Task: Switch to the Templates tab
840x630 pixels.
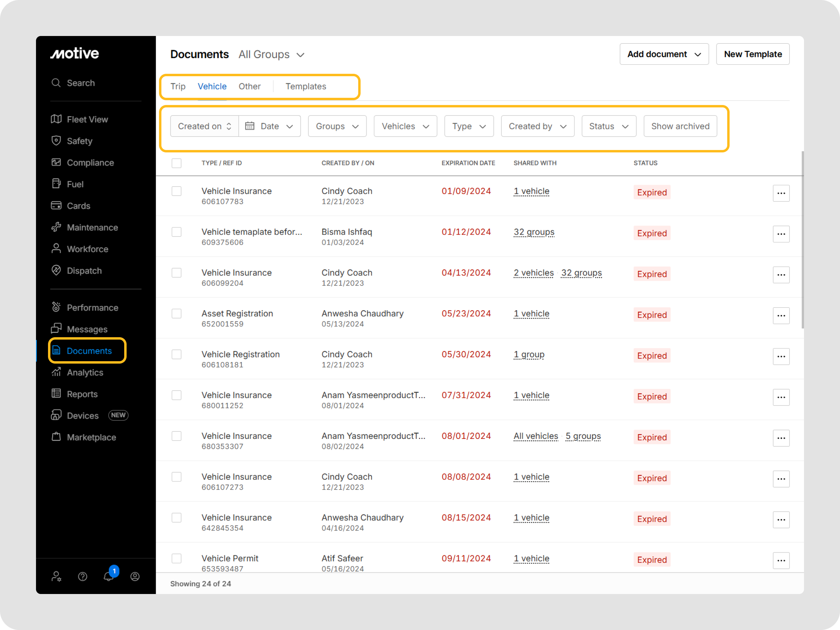Action: point(306,87)
